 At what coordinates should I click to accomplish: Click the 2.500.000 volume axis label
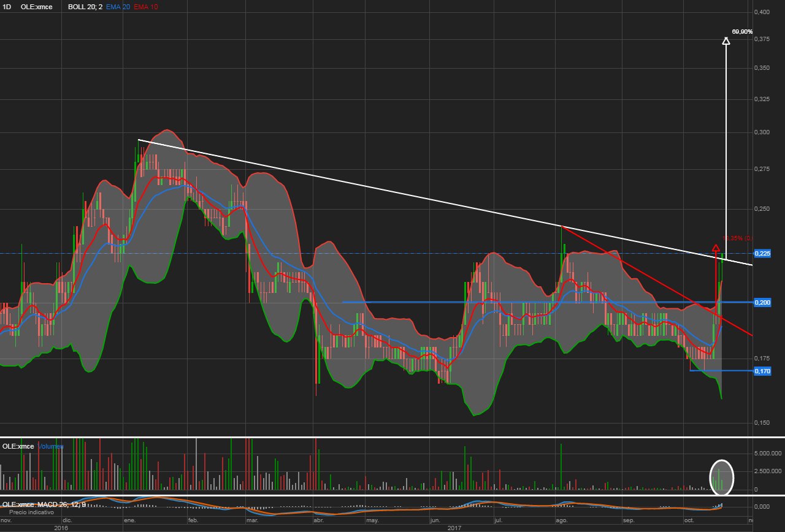767,471
